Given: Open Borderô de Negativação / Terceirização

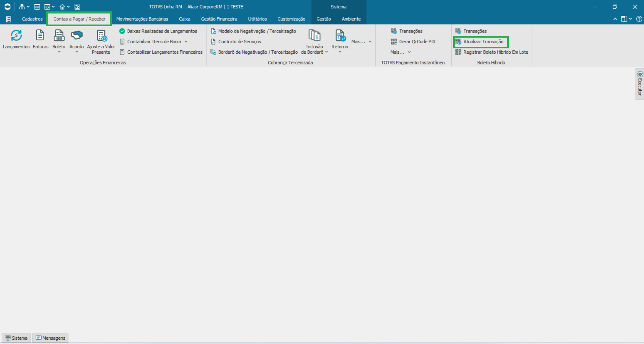Looking at the screenshot, I should point(254,52).
